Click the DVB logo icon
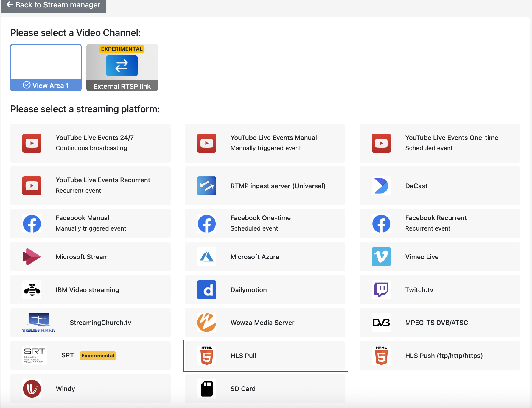Image resolution: width=532 pixels, height=408 pixels. point(381,323)
